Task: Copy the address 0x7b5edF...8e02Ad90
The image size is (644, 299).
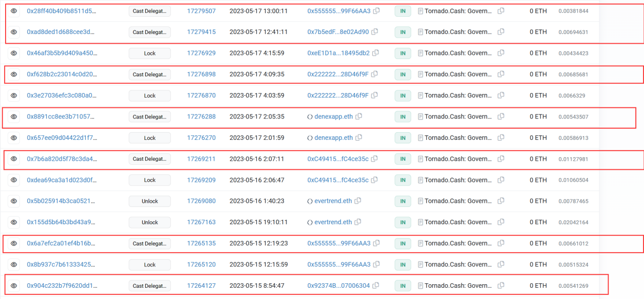Action: point(375,32)
